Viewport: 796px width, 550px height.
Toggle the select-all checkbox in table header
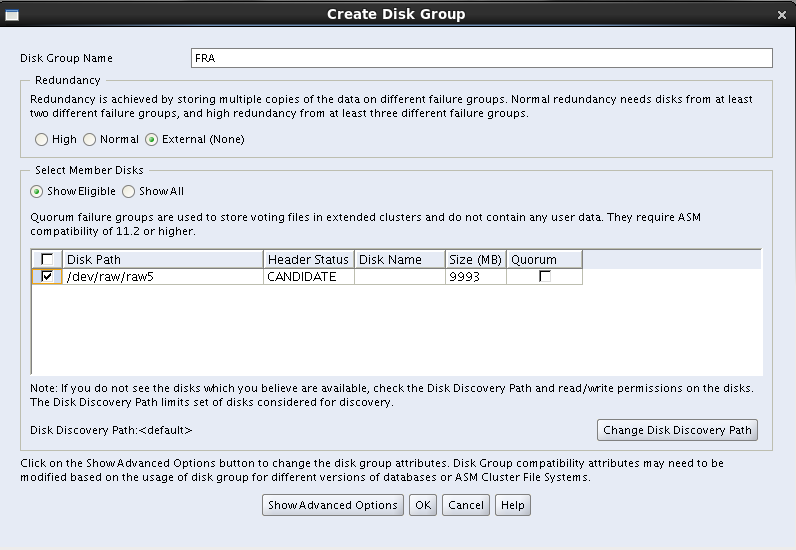[47, 260]
